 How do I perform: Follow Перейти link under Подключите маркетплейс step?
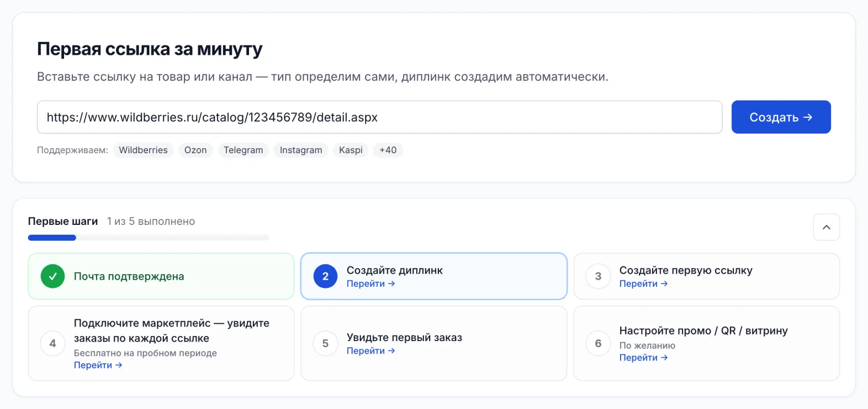98,365
